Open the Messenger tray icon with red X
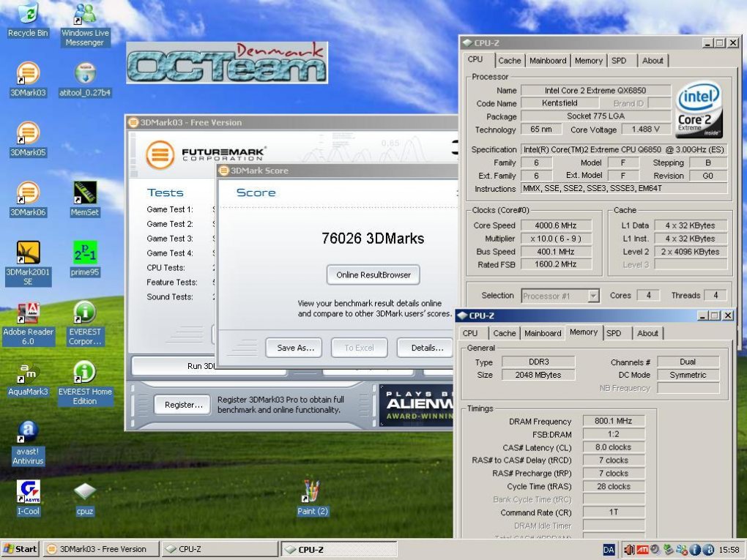 point(682,550)
